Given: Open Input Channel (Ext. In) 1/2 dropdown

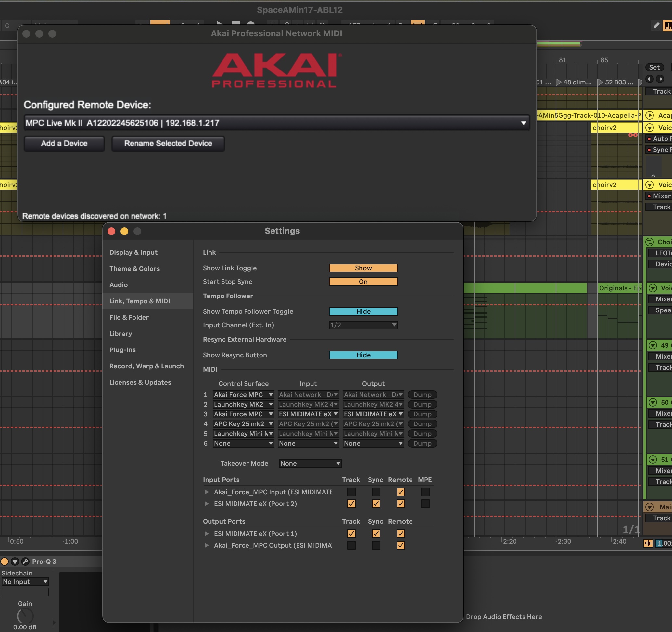Looking at the screenshot, I should click(363, 325).
